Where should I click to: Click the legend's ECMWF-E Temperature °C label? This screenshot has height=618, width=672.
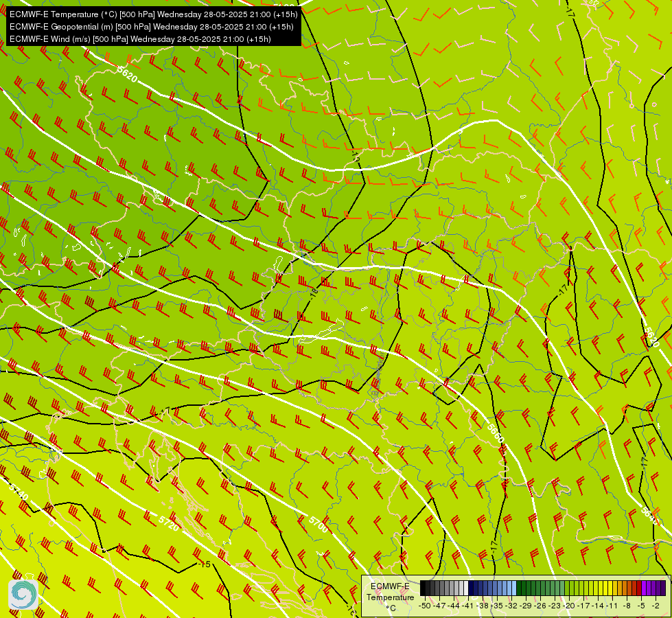pyautogui.click(x=391, y=597)
